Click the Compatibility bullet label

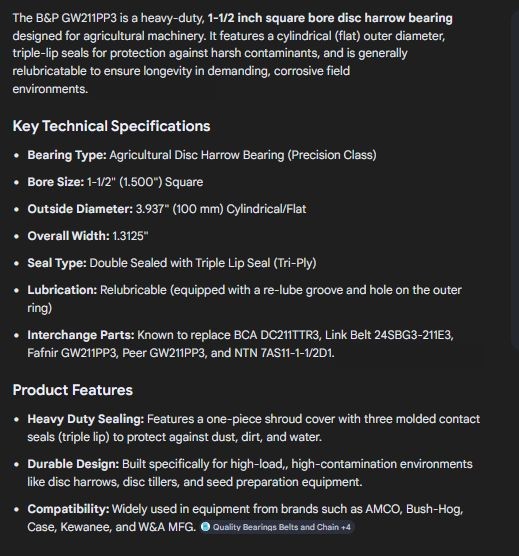(68, 509)
